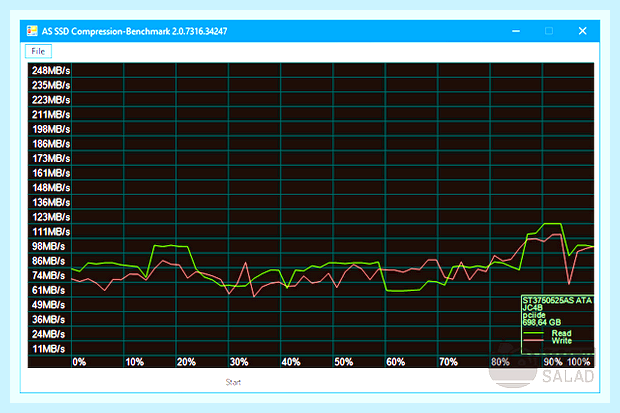This screenshot has height=413, width=620.
Task: Click the 136MB/s axis label
Action: pyautogui.click(x=51, y=203)
